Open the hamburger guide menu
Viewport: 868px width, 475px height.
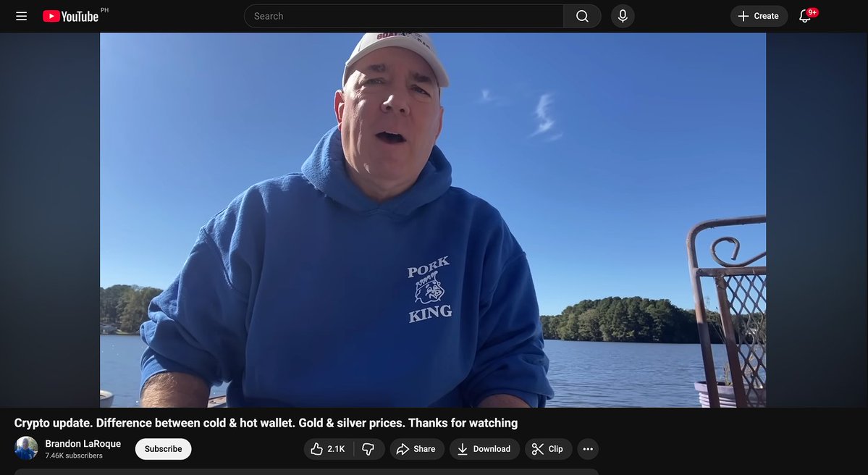(21, 16)
